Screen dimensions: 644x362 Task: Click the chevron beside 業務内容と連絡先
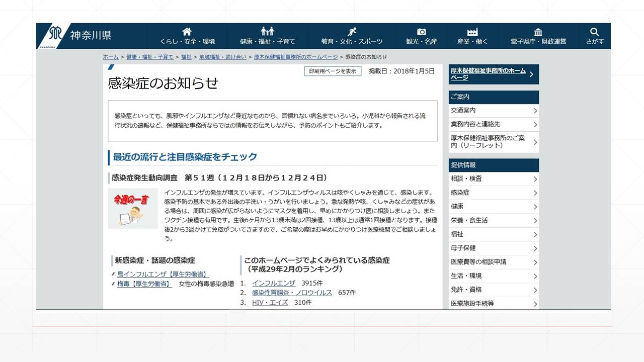535,125
